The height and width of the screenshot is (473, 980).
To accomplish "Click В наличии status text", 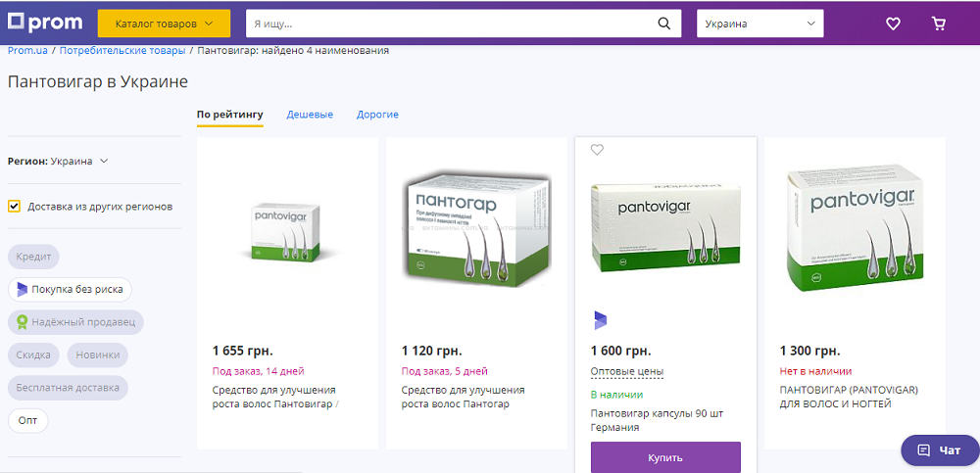I will [x=616, y=395].
